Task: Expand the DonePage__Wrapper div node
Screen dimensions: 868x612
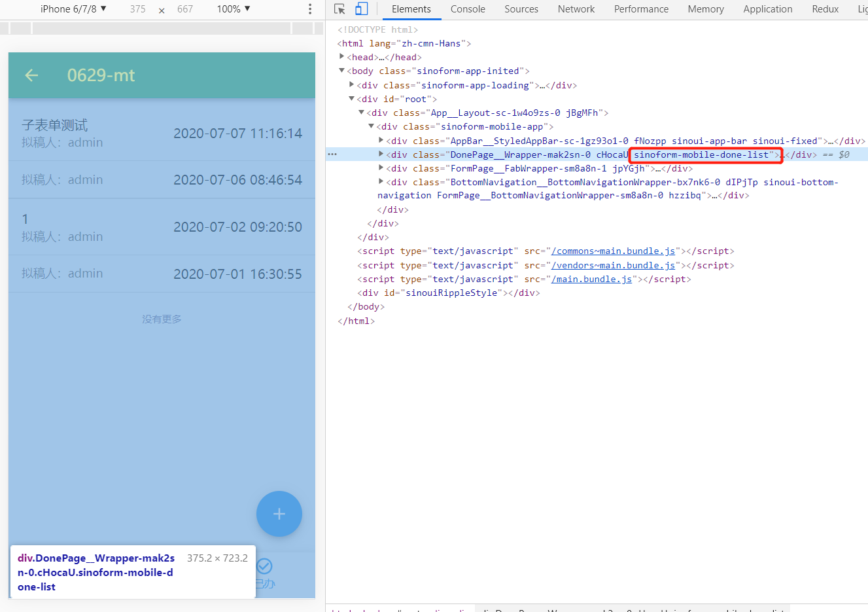Action: coord(381,154)
